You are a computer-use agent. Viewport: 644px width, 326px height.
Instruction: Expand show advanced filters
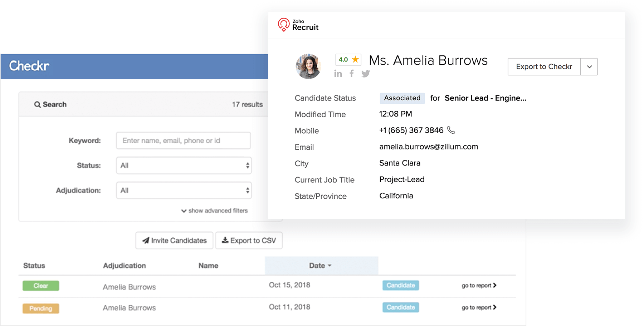pos(214,211)
